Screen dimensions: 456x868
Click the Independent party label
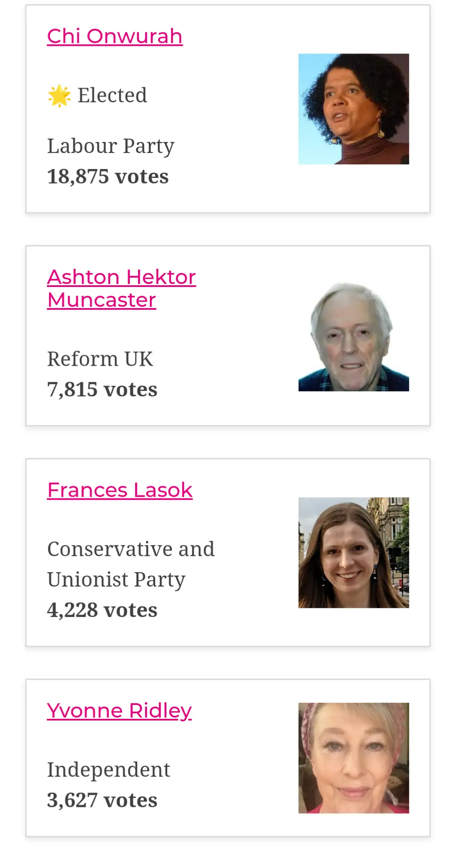pos(108,770)
